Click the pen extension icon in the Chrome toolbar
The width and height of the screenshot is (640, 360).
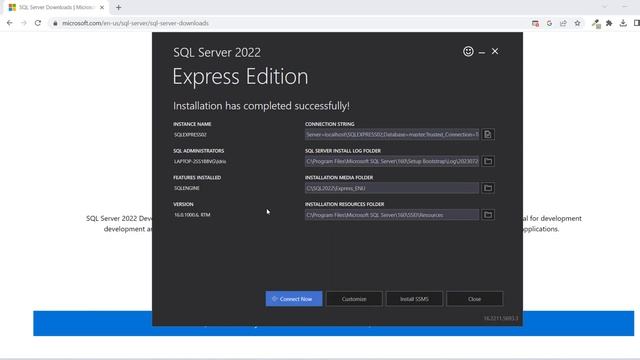[x=596, y=24]
